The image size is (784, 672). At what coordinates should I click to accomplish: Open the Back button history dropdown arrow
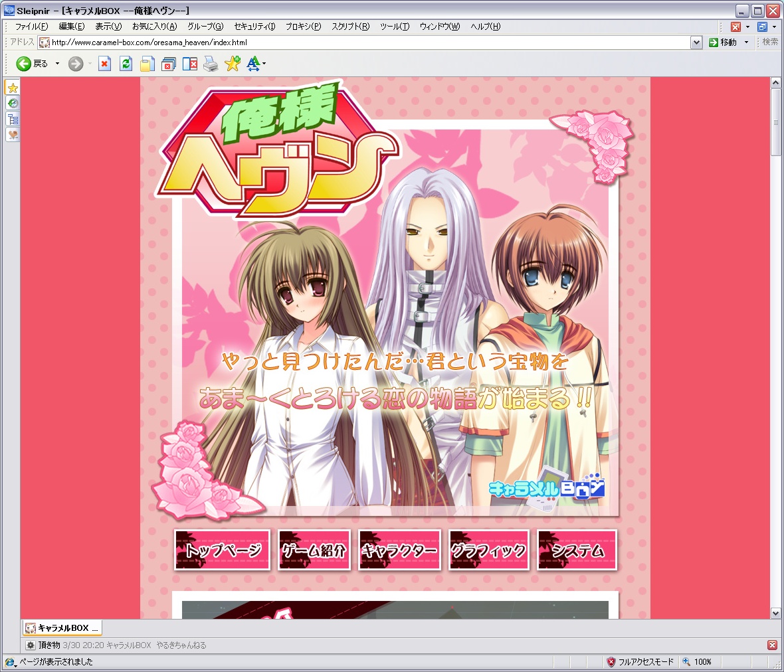57,64
